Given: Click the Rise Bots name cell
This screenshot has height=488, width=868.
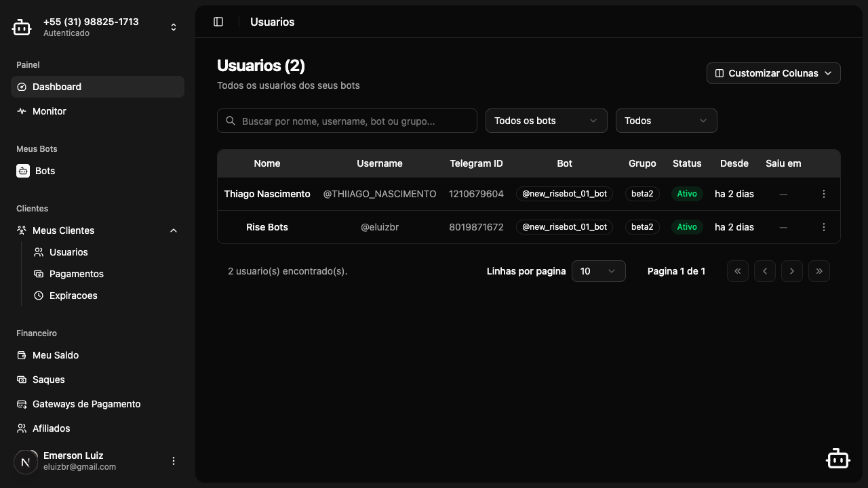Looking at the screenshot, I should pos(267,227).
